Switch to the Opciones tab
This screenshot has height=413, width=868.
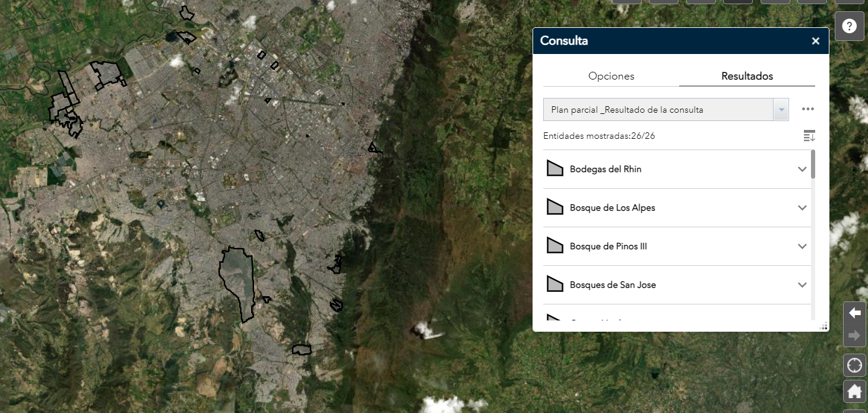611,76
